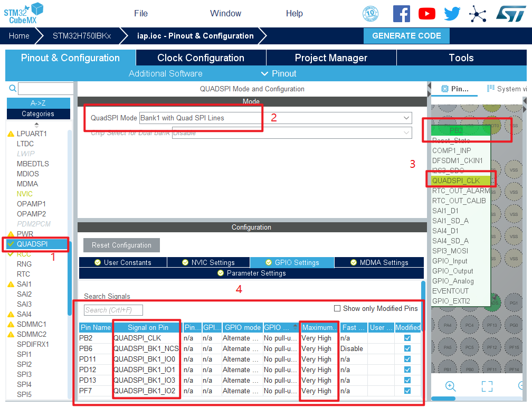Expand the Pinout dropdown menu

pyautogui.click(x=279, y=73)
